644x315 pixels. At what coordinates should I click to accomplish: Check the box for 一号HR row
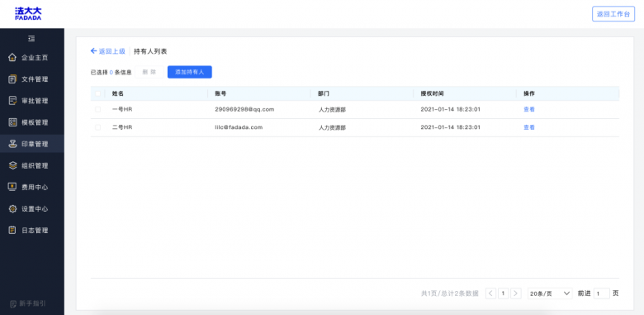(x=97, y=109)
